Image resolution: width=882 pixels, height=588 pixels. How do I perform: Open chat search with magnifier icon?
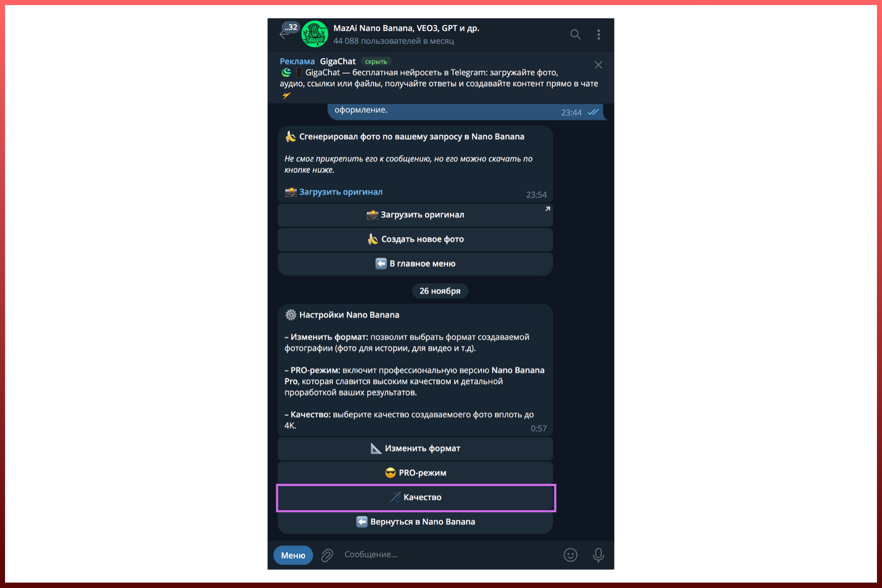coord(575,34)
